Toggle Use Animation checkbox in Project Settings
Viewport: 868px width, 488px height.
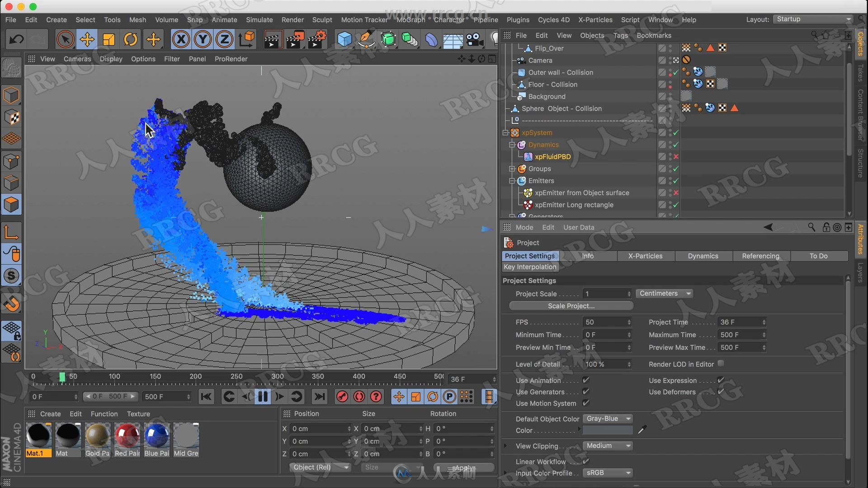pos(586,380)
